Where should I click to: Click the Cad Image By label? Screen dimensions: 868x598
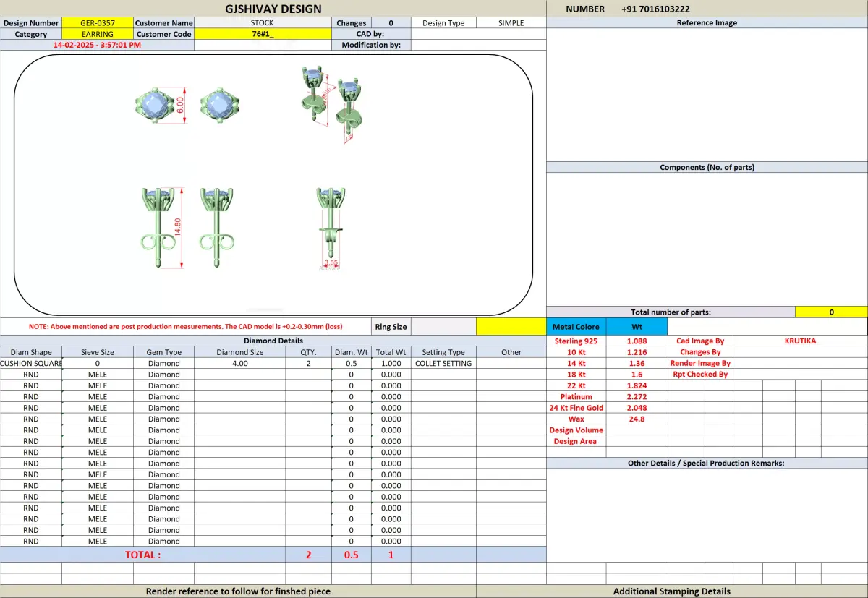tap(700, 341)
